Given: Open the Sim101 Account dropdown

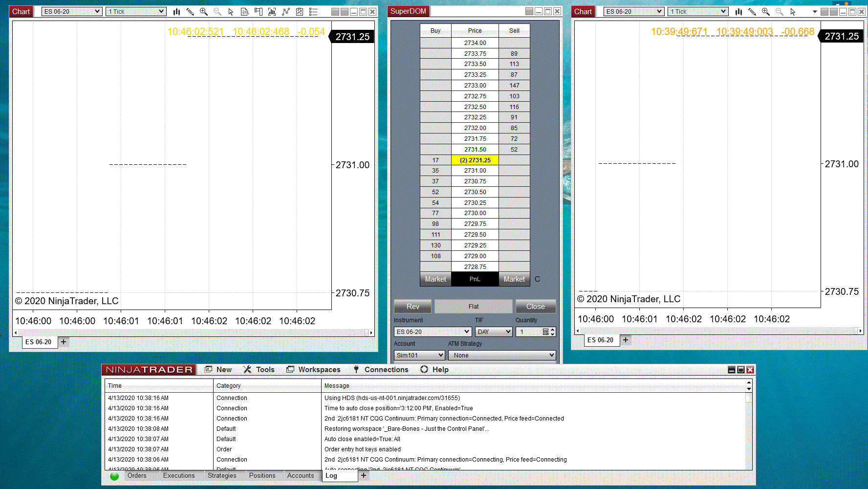Looking at the screenshot, I should point(419,356).
